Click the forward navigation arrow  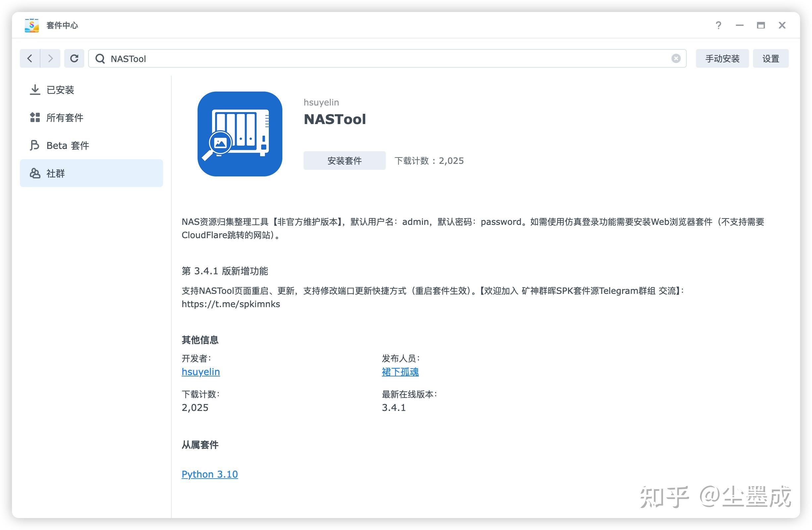click(50, 58)
